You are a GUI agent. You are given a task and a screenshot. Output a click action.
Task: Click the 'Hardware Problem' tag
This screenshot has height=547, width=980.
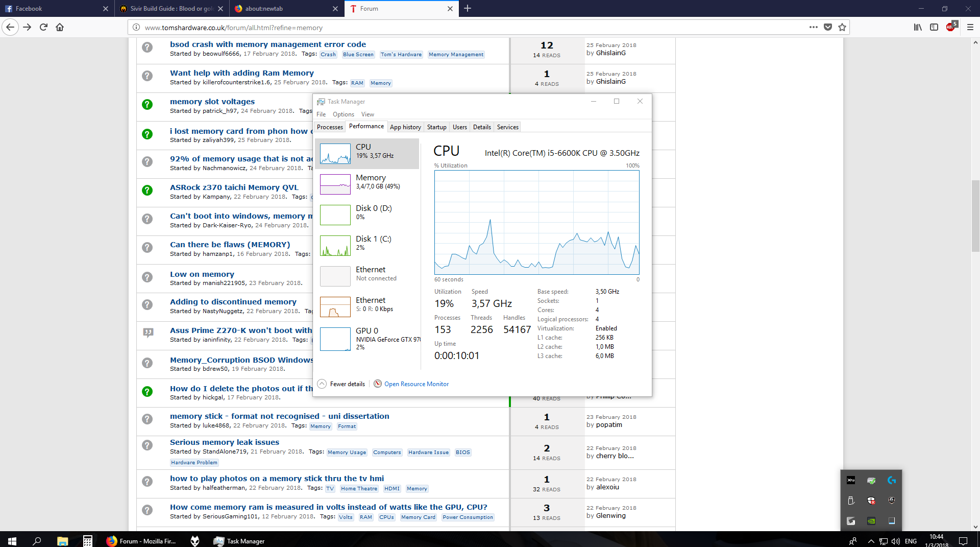(x=194, y=462)
